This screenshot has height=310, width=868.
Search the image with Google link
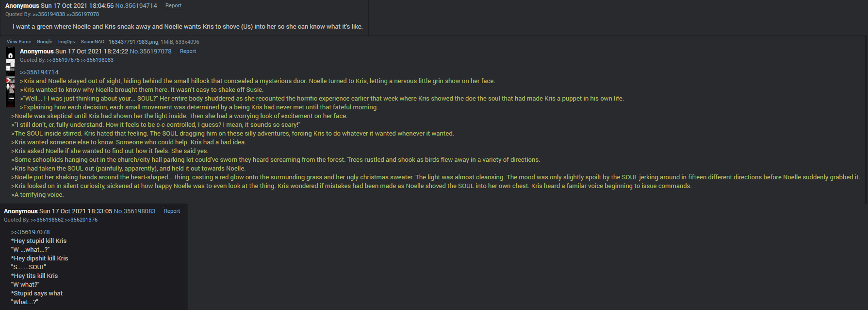pos(45,42)
